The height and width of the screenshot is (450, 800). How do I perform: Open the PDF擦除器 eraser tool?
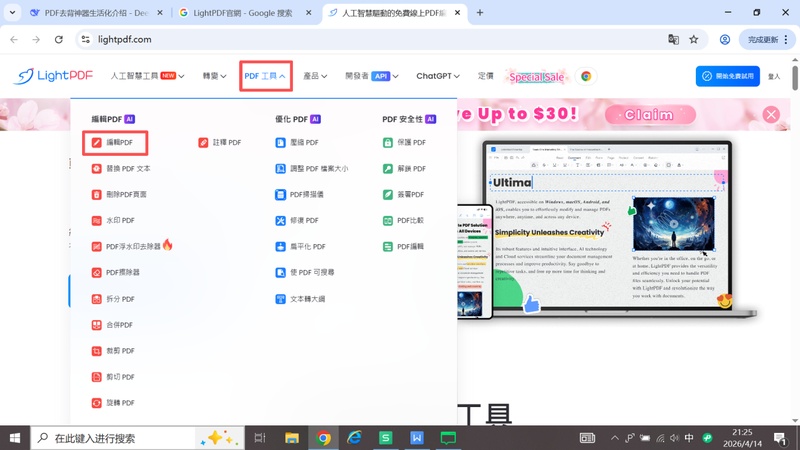click(115, 272)
